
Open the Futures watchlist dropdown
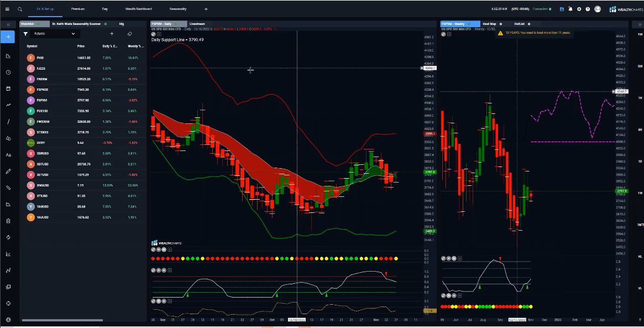[54, 34]
